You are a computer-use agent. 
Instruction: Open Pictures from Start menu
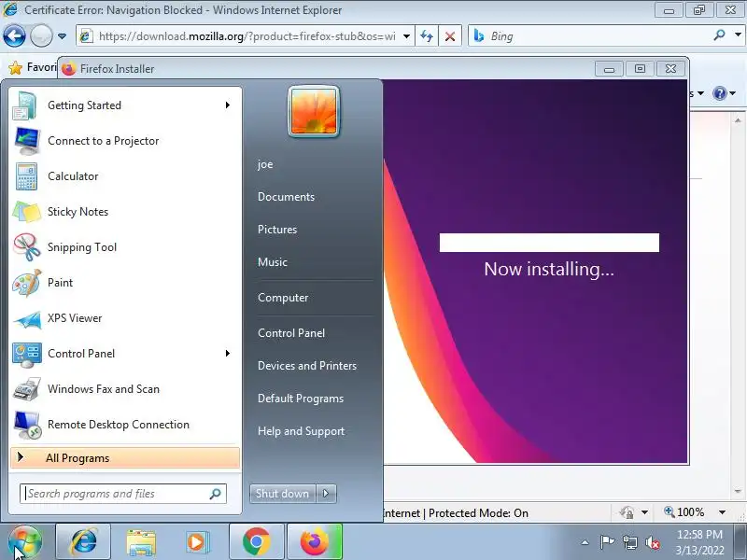277,230
